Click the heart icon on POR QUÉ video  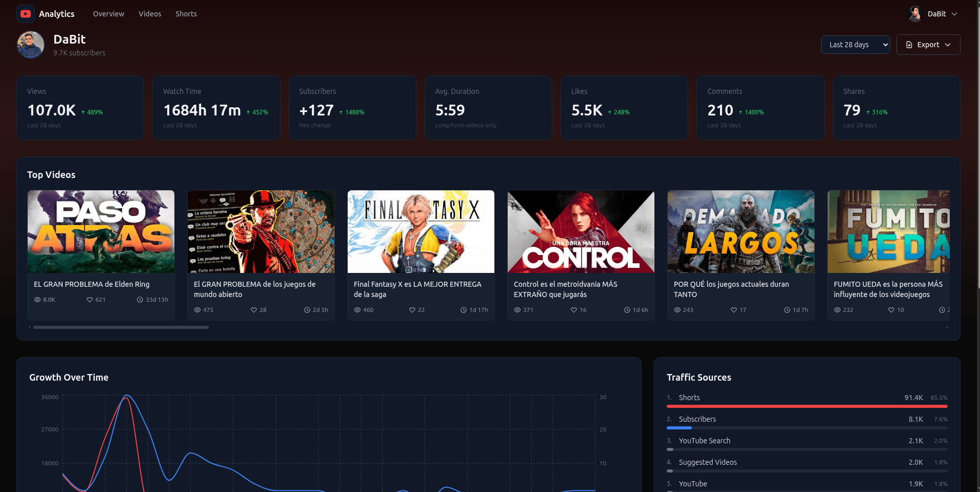733,310
